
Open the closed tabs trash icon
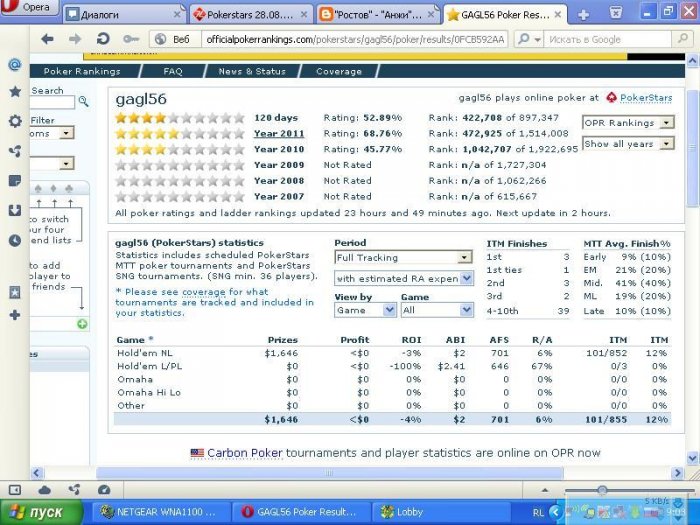[616, 12]
